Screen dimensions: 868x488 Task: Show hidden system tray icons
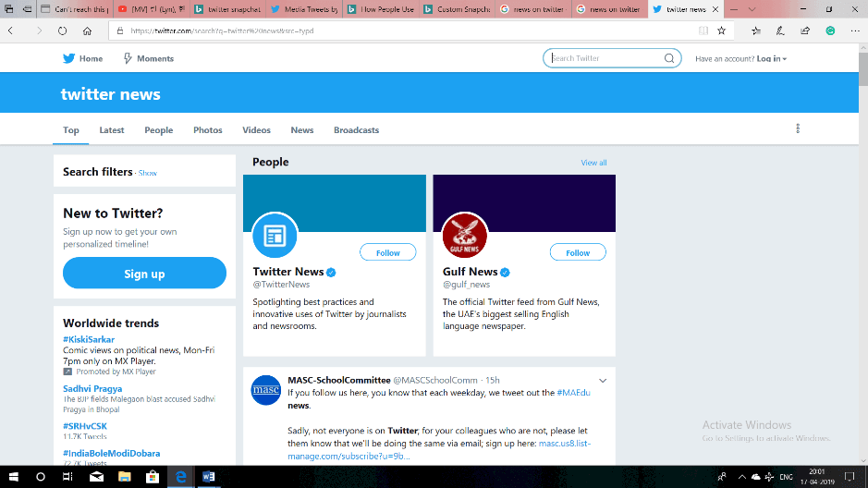[x=741, y=476]
